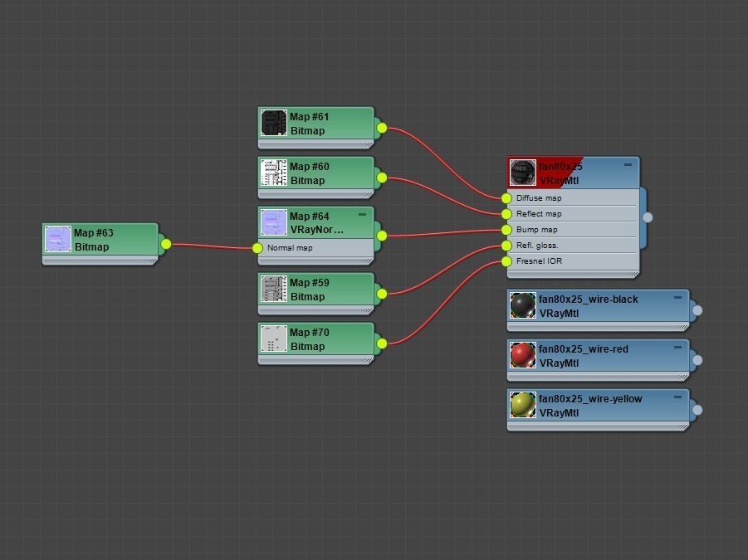This screenshot has height=560, width=748.
Task: Click the output socket of Map #70
Action: click(382, 343)
